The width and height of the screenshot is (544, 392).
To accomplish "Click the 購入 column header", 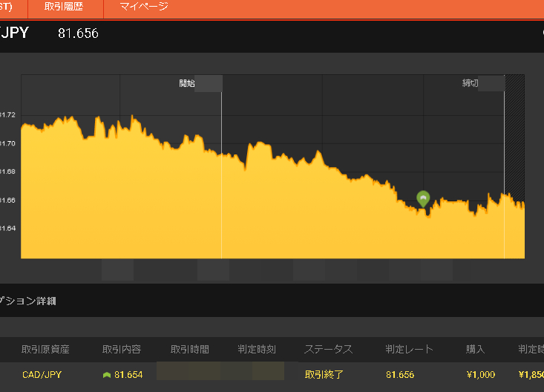I will 475,349.
